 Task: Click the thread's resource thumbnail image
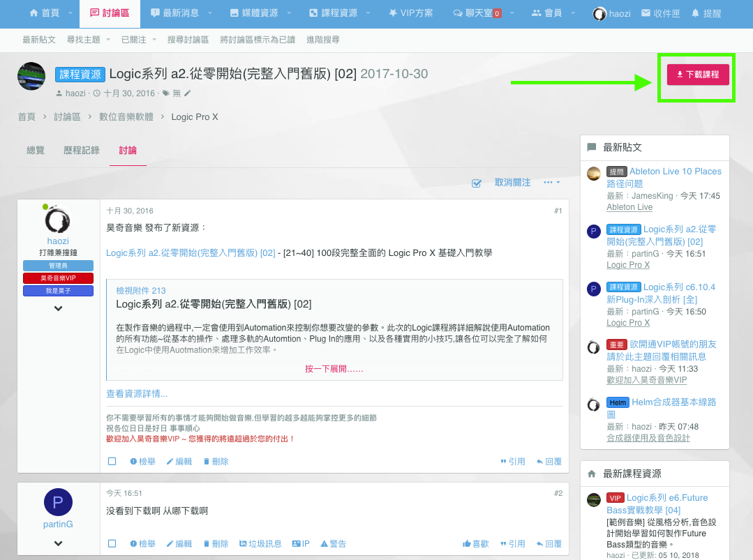pyautogui.click(x=31, y=76)
